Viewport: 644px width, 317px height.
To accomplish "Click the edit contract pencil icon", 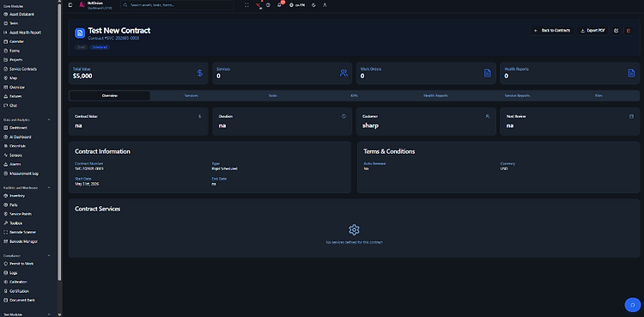I will point(616,30).
